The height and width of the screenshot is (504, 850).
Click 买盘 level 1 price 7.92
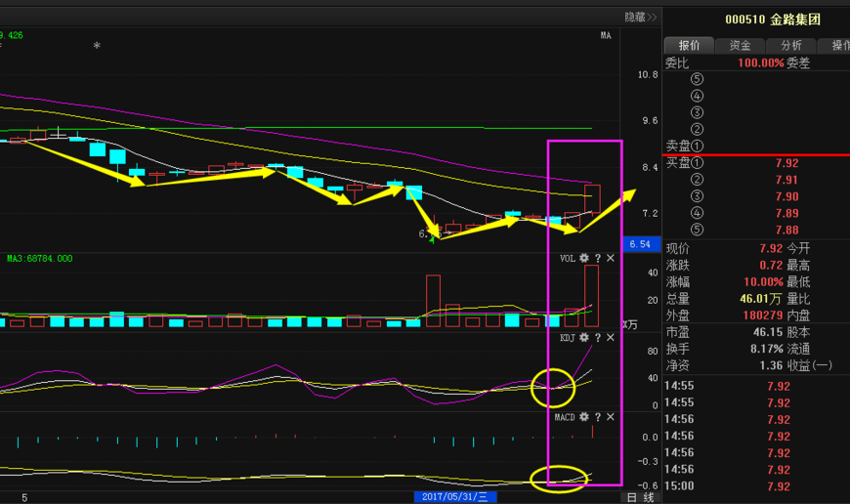tap(786, 163)
